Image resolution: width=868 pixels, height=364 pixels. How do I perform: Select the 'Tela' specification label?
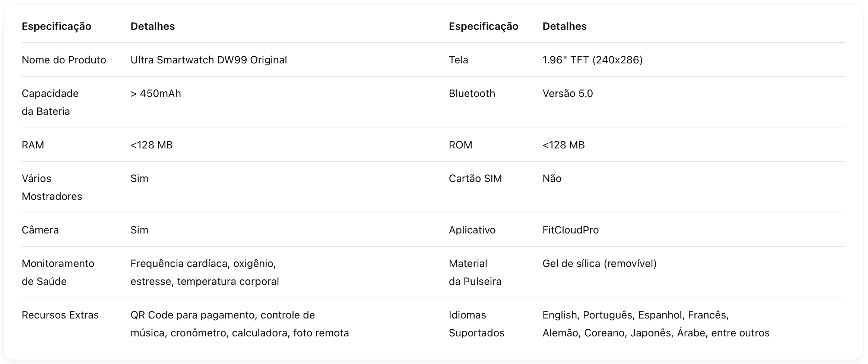(x=459, y=60)
